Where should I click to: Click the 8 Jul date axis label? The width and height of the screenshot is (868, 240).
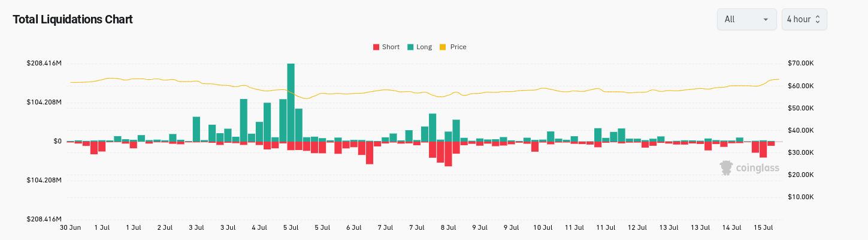pos(448,228)
